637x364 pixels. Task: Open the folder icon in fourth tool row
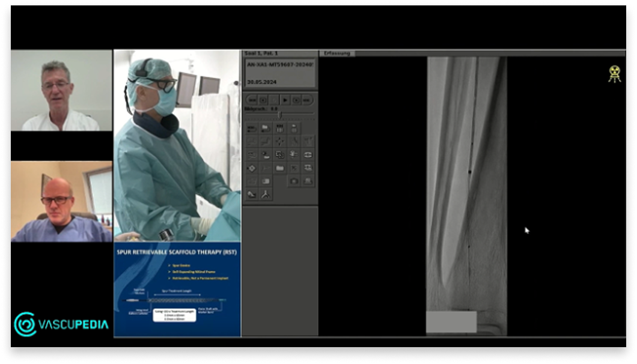pyautogui.click(x=279, y=168)
